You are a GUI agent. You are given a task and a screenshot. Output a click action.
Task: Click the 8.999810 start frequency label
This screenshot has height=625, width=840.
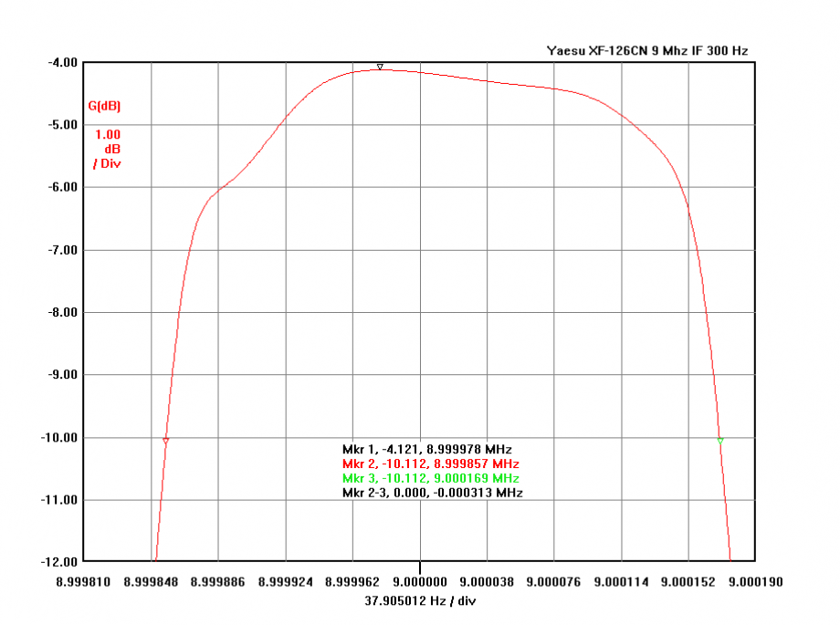(x=85, y=580)
